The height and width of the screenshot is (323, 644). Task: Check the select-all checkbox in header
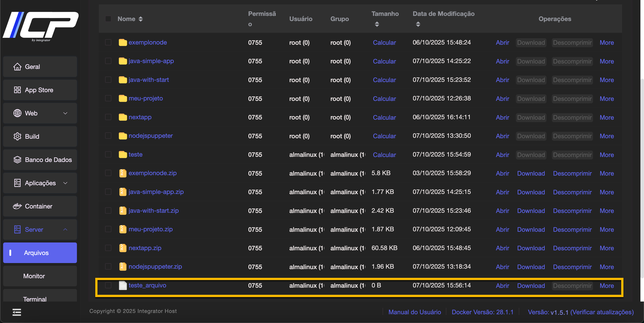coord(108,19)
